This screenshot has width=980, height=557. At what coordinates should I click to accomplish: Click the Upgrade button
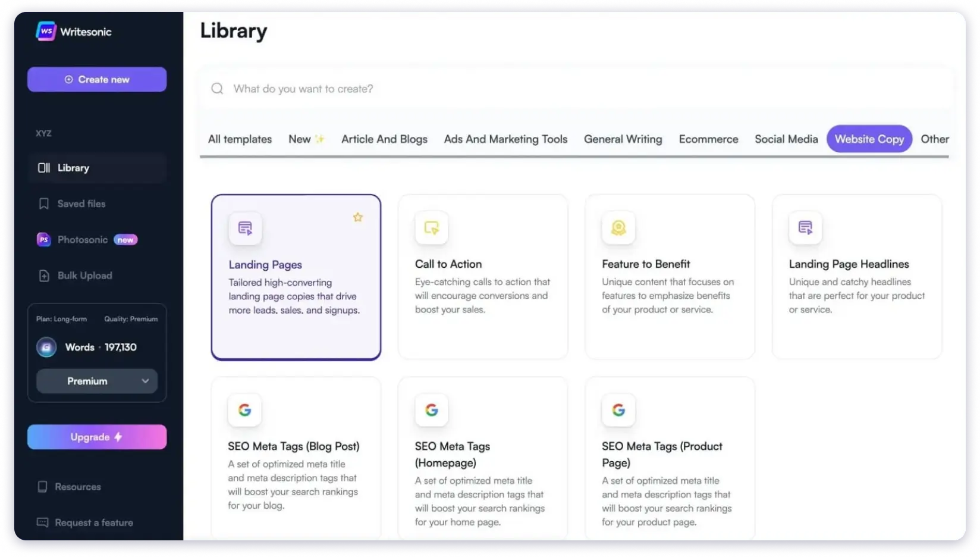(96, 436)
